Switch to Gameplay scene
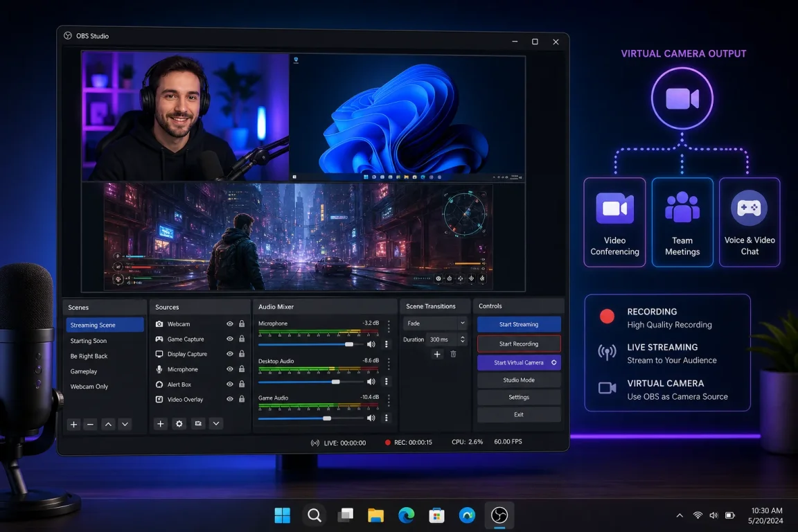 coord(105,371)
